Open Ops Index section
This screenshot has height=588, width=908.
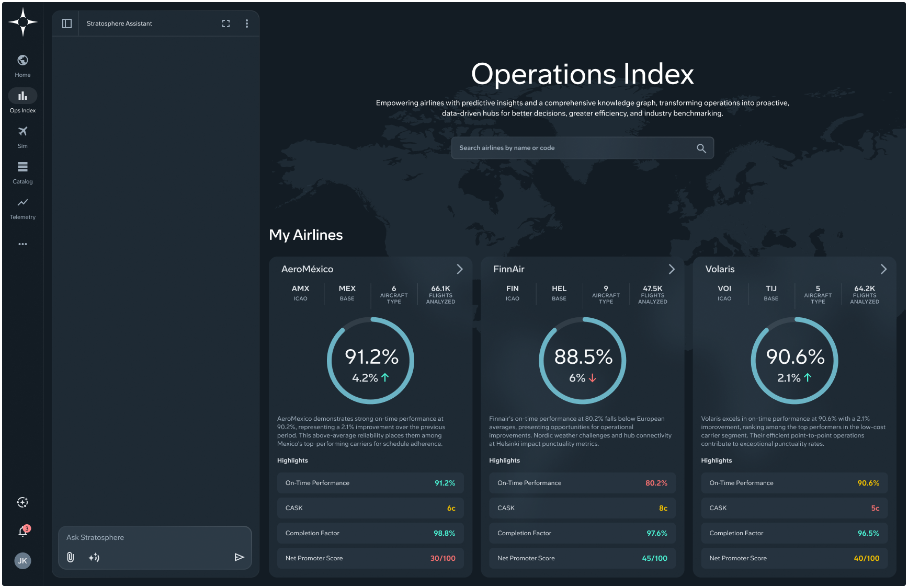click(22, 101)
